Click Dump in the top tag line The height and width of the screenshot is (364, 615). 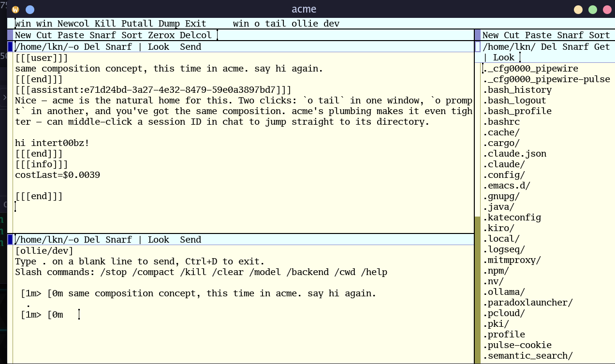click(169, 24)
